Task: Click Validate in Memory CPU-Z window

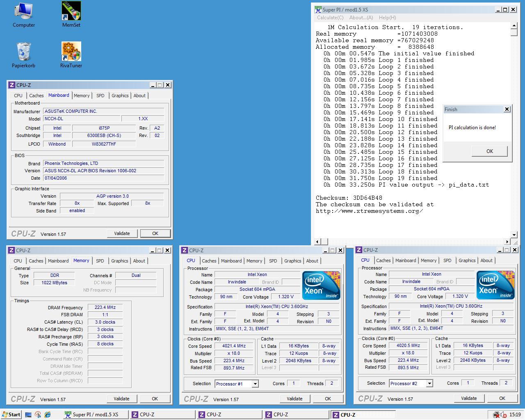Action: point(121,399)
